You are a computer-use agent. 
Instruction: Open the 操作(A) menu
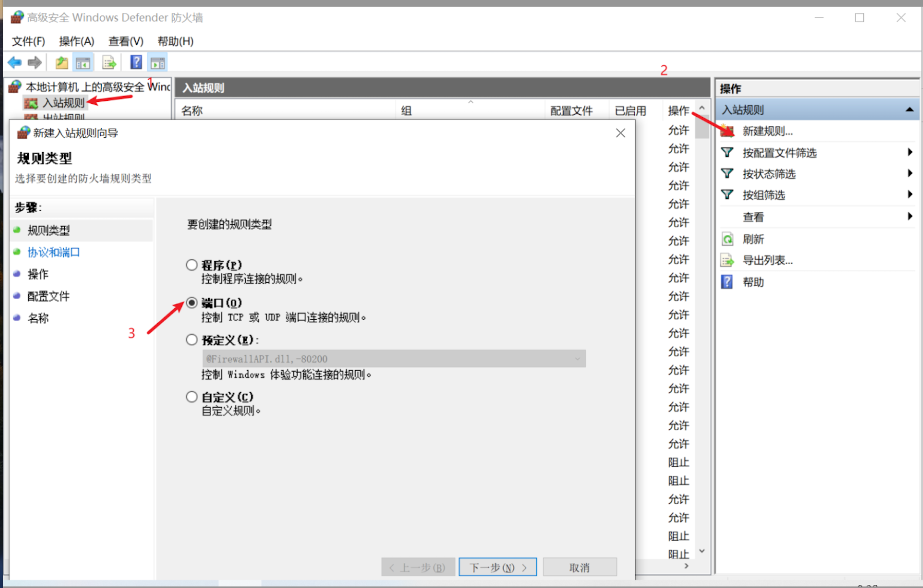(x=77, y=41)
